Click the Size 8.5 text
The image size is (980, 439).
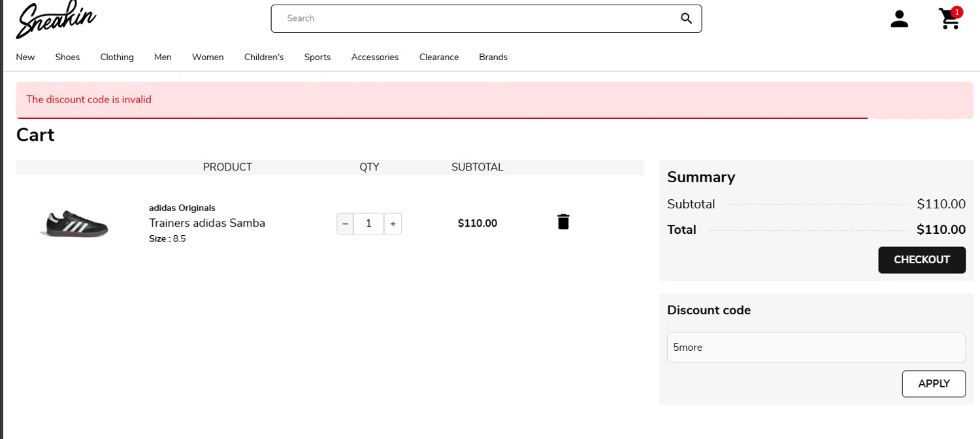pos(167,239)
